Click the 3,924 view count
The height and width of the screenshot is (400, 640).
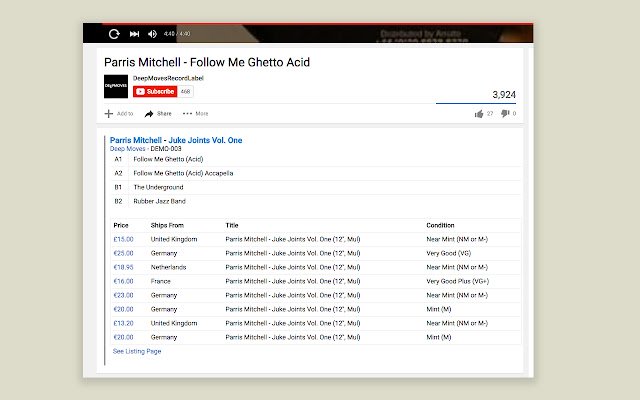[504, 95]
